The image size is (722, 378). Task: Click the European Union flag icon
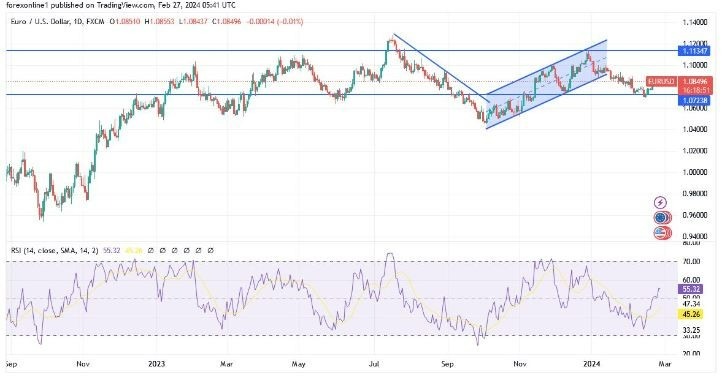click(x=661, y=217)
